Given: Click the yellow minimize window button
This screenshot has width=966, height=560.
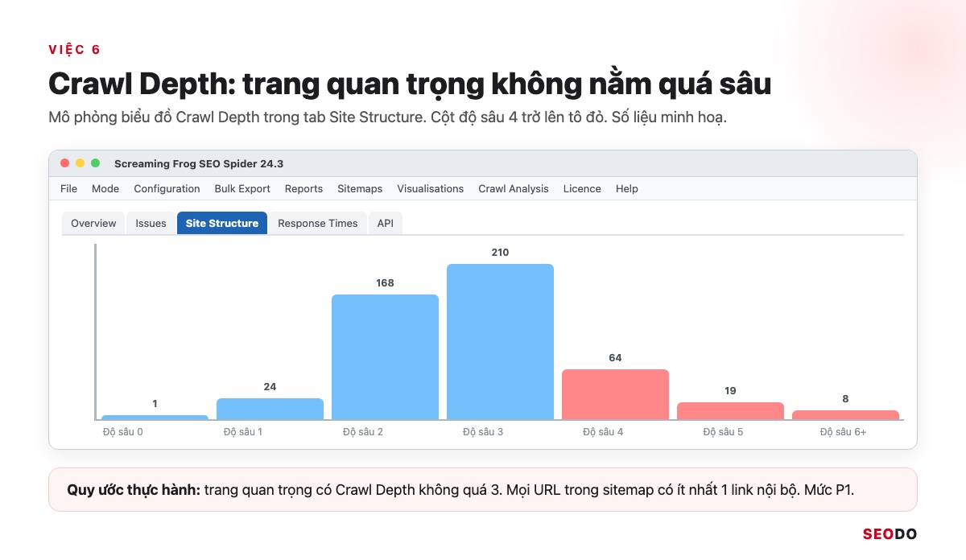Looking at the screenshot, I should pyautogui.click(x=80, y=163).
